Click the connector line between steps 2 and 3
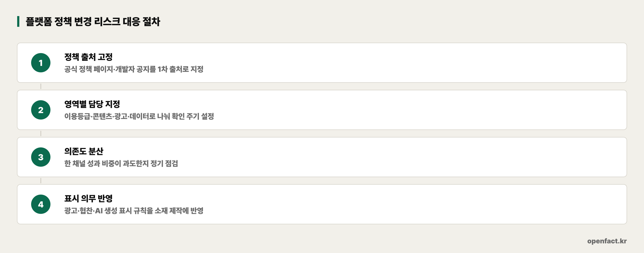 click(x=41, y=133)
